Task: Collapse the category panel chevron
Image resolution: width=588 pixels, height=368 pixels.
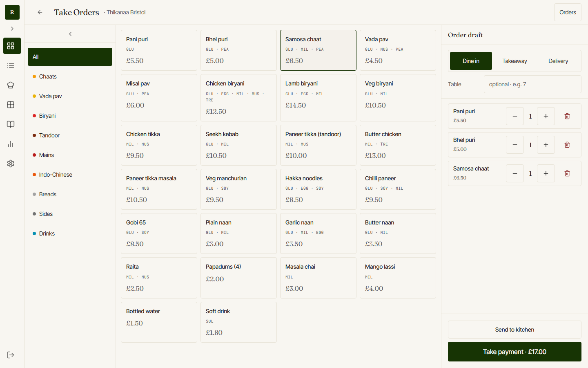Action: click(70, 34)
